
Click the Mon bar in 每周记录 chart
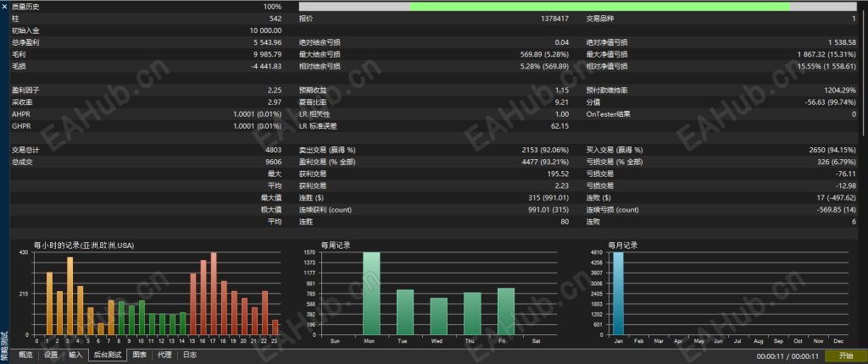(x=371, y=294)
